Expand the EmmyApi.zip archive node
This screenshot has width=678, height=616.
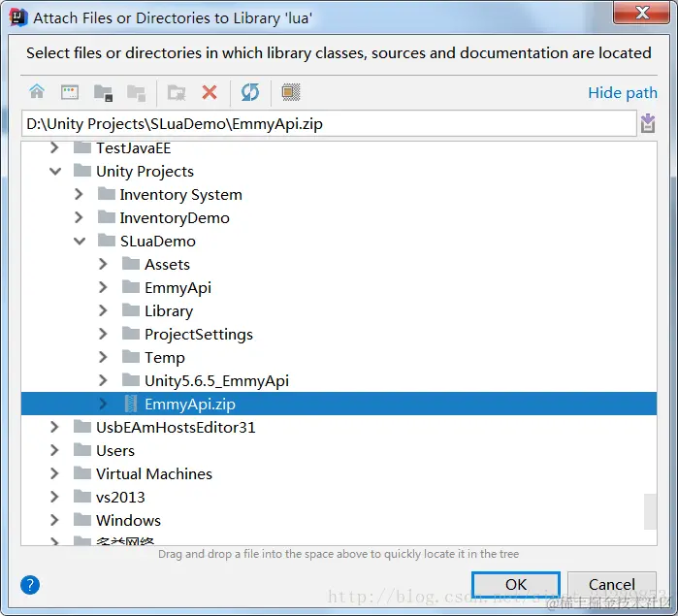click(103, 404)
